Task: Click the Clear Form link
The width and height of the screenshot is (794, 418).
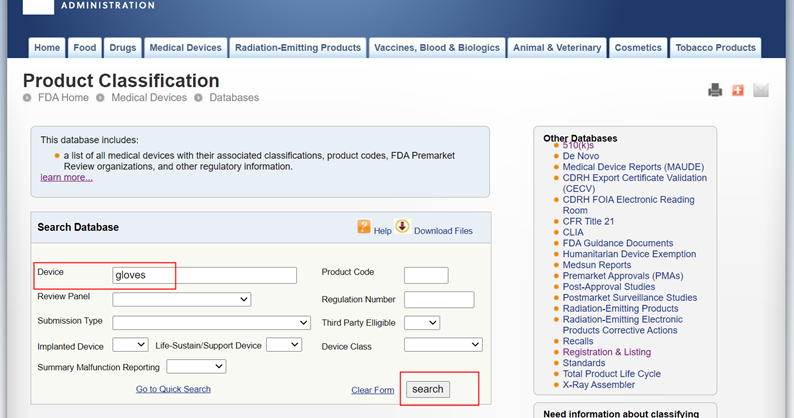Action: [x=373, y=390]
